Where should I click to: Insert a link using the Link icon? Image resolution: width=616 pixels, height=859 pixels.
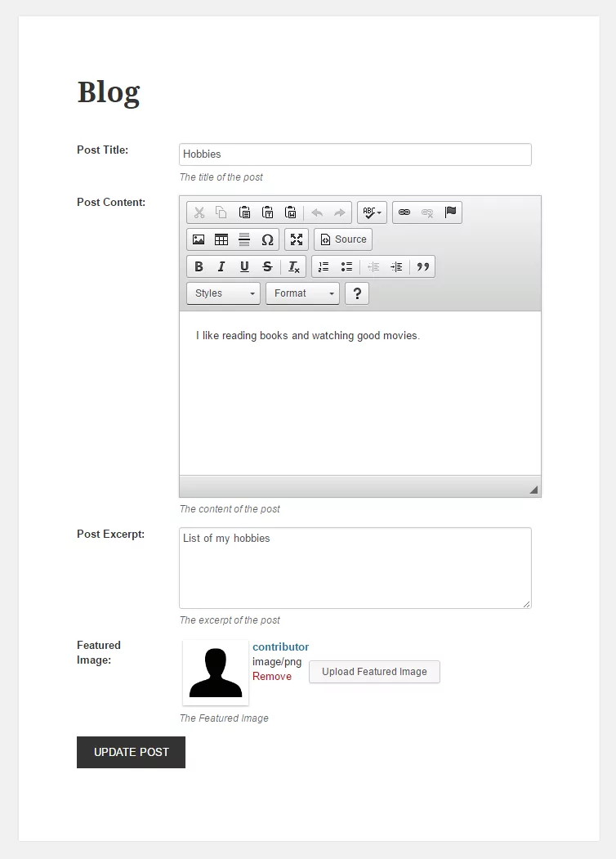pyautogui.click(x=404, y=213)
